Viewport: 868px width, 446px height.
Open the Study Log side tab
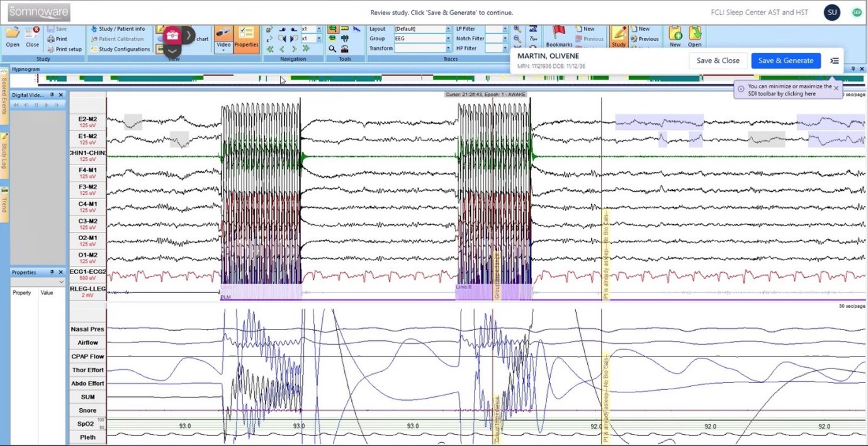point(4,151)
